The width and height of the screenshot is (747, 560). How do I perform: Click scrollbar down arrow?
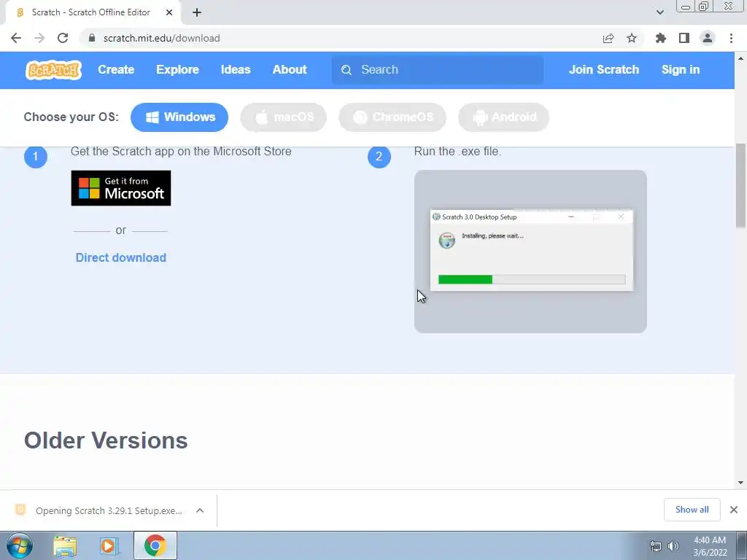[x=741, y=483]
